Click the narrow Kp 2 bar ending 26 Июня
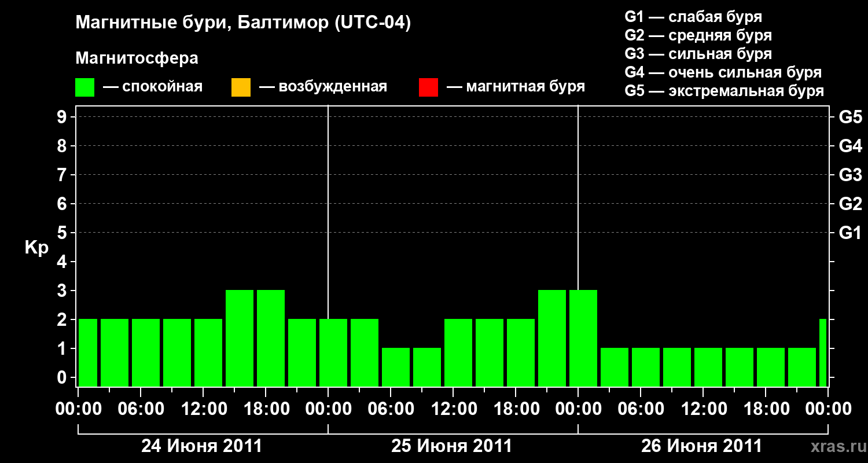This screenshot has width=868, height=463. (823, 352)
